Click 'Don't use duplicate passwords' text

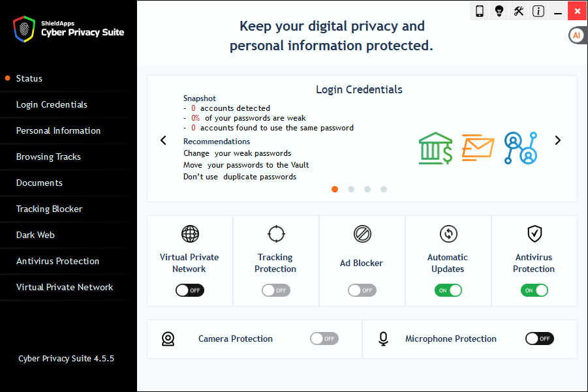(x=240, y=177)
